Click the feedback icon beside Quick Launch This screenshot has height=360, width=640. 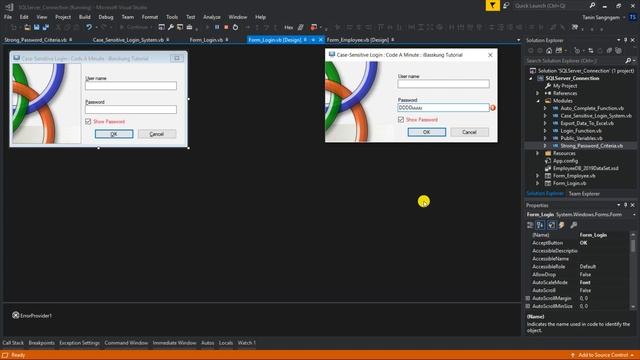coord(506,5)
